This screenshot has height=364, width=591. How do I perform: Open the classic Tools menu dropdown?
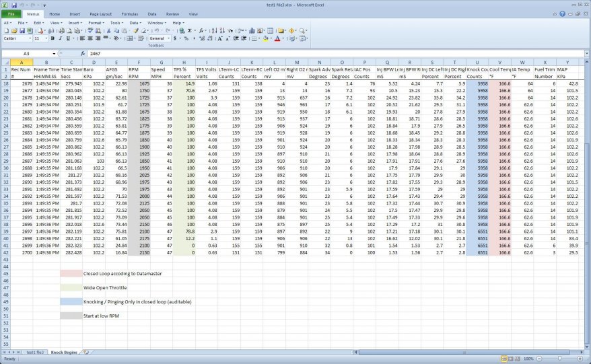(x=117, y=23)
